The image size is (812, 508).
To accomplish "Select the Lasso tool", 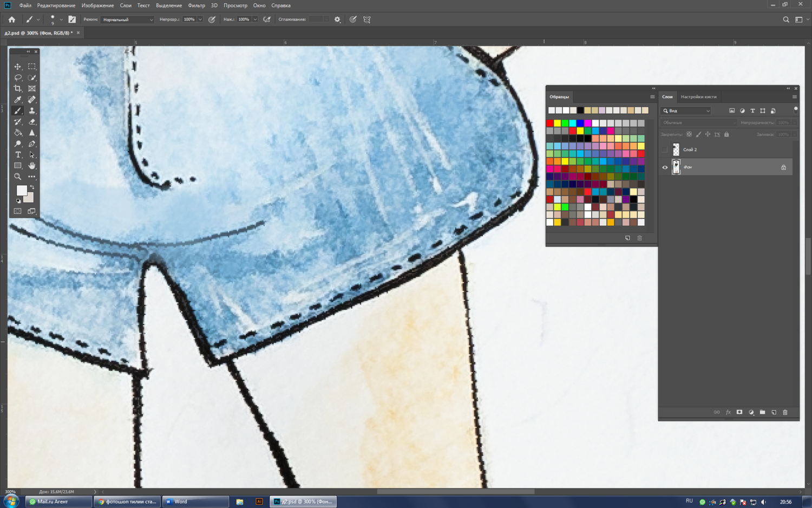I will 18,77.
